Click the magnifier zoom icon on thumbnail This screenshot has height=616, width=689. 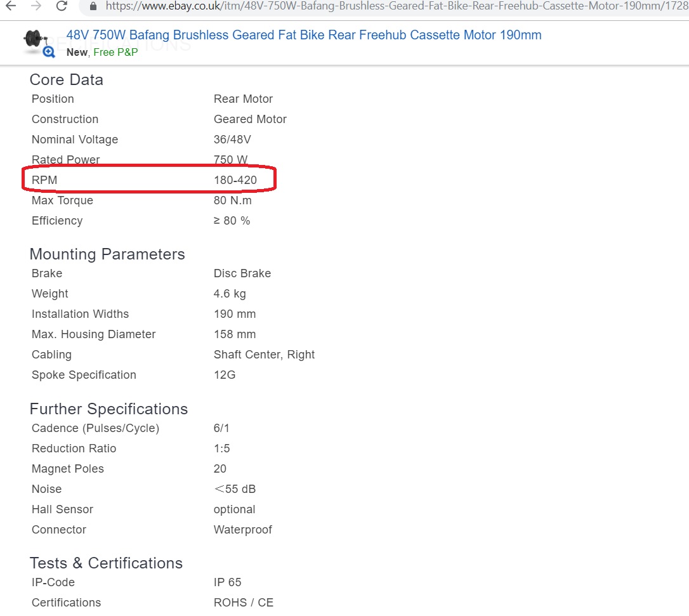49,52
